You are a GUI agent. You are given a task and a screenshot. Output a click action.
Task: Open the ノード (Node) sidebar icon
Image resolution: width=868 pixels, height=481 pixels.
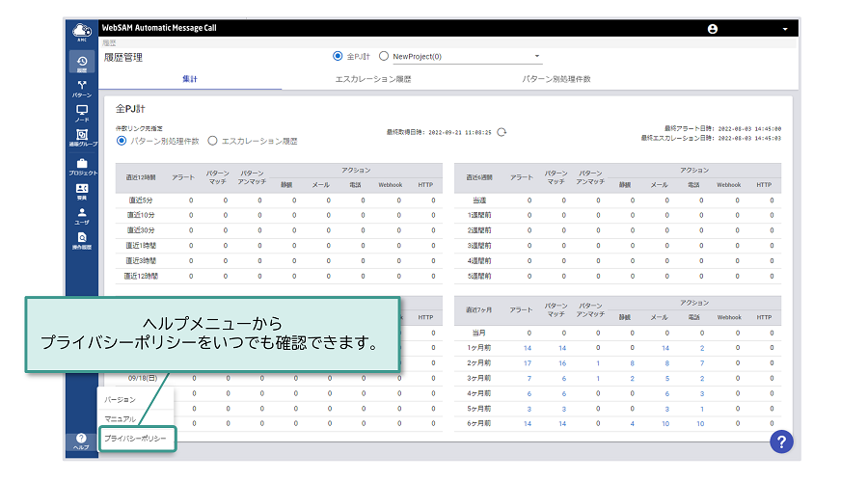(x=82, y=114)
